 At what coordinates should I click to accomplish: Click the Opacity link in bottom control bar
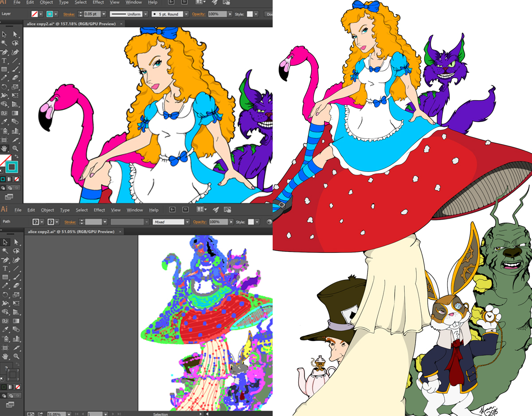[199, 222]
